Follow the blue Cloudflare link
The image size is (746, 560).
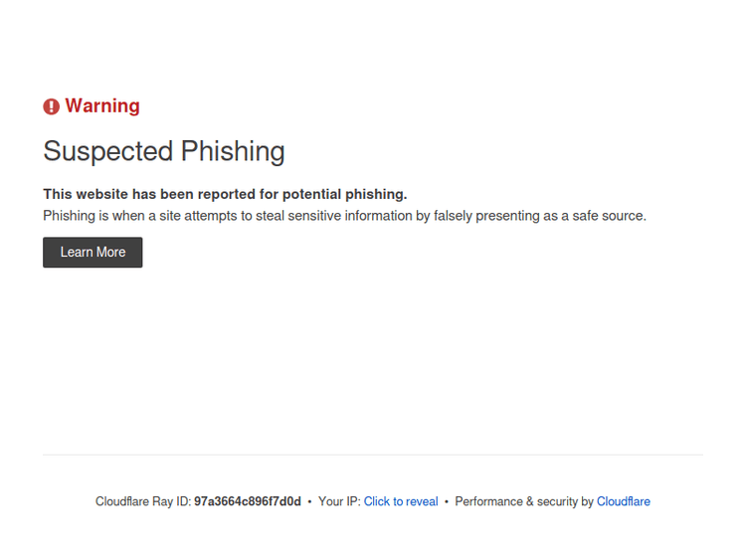[623, 501]
